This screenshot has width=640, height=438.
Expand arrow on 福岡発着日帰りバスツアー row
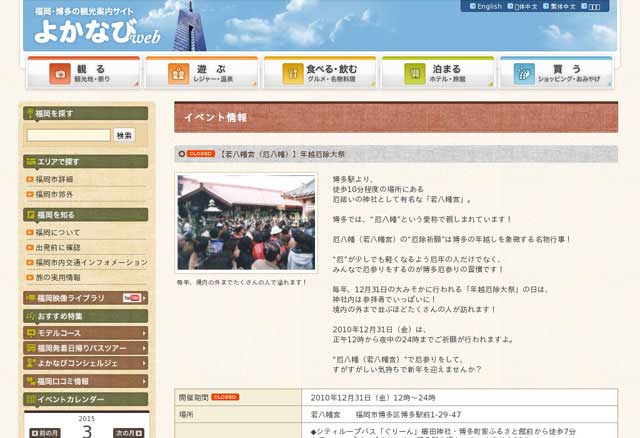tap(144, 348)
